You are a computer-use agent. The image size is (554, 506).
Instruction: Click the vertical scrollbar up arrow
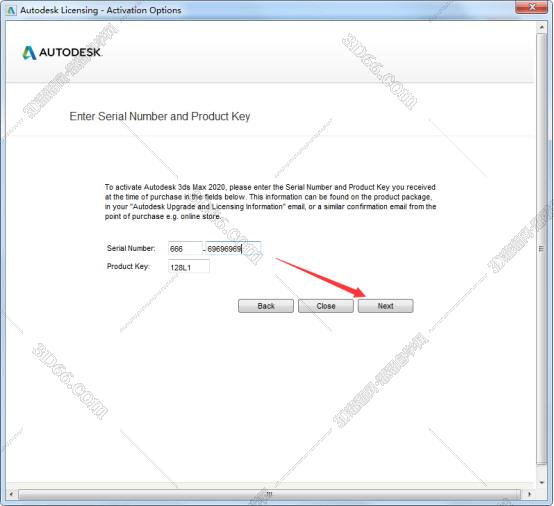pos(542,27)
